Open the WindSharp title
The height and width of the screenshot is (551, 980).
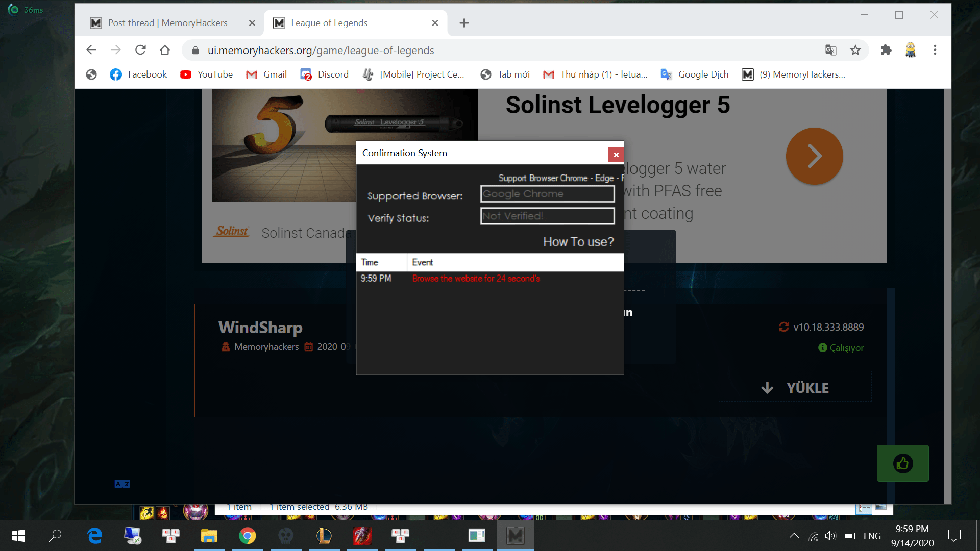point(260,328)
